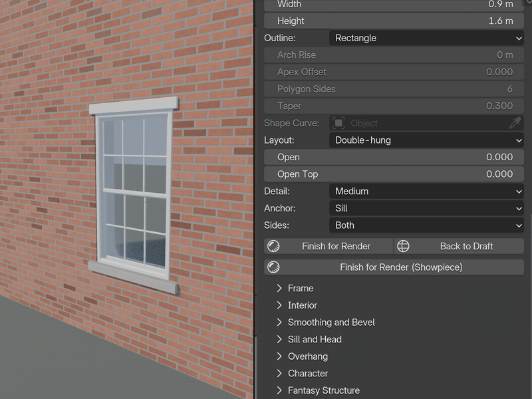Click the globe icon on Back to Draft

pos(403,246)
